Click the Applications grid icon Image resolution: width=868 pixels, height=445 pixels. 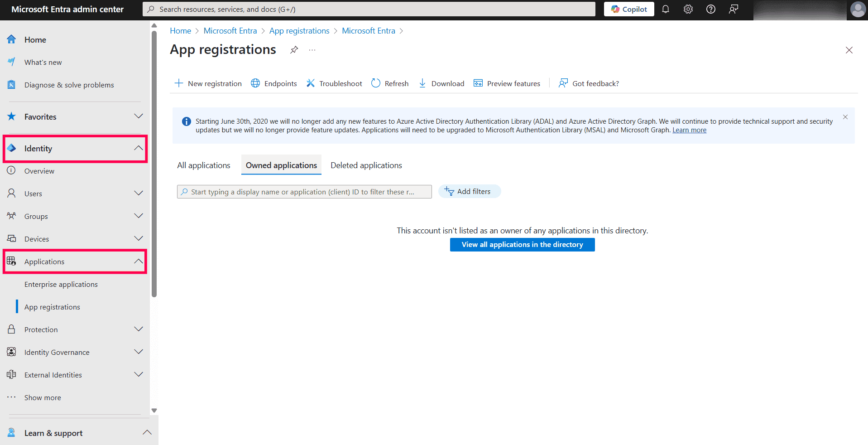coord(11,261)
